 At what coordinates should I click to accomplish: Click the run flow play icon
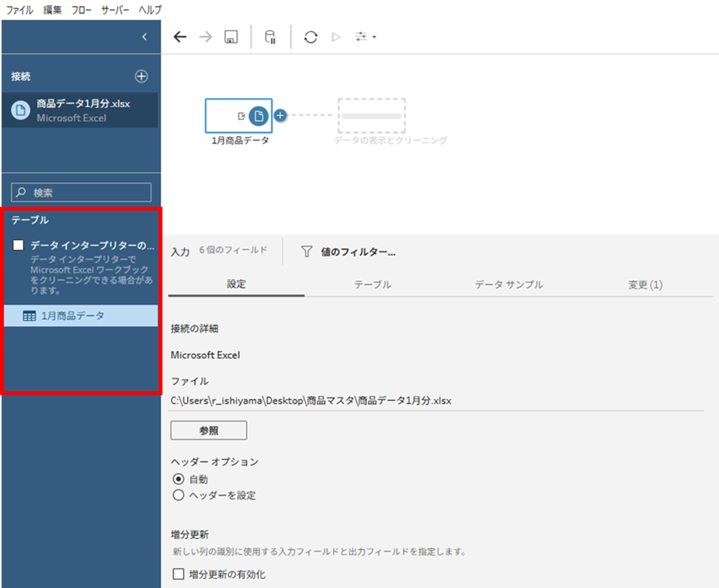coord(336,37)
